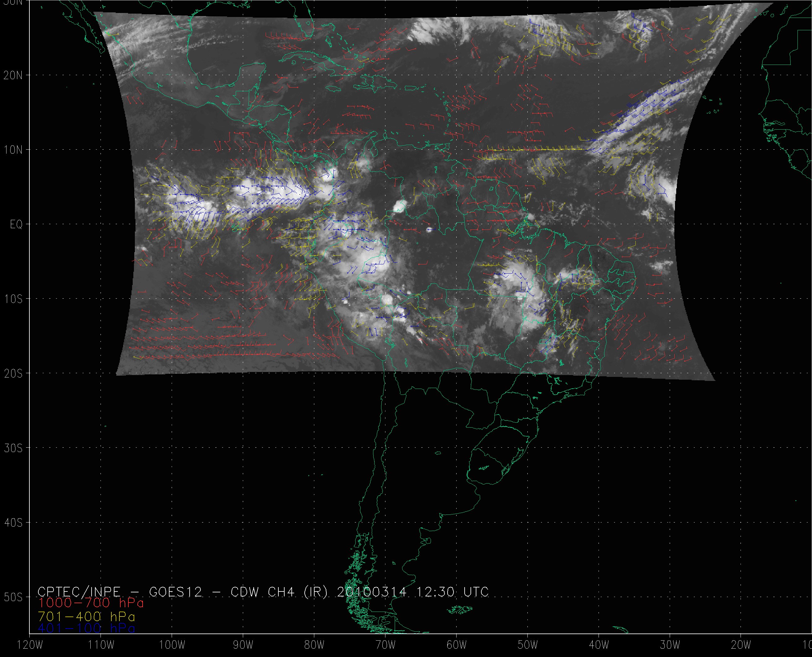This screenshot has height=657, width=812.
Task: Click the 20S latitude axis label
Action: click(x=13, y=373)
